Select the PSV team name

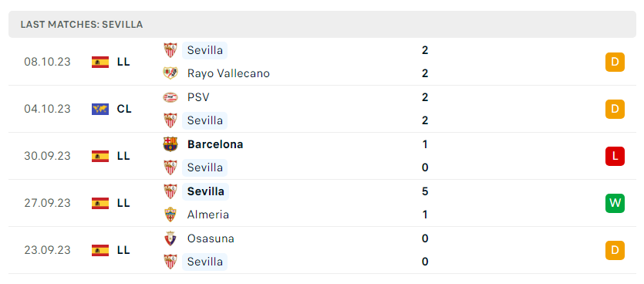click(198, 97)
